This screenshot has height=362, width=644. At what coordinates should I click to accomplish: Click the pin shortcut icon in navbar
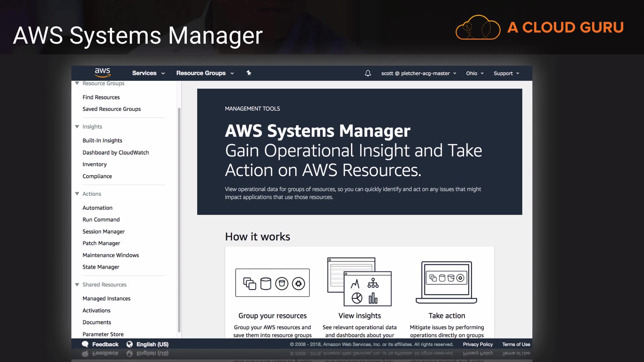(x=249, y=73)
